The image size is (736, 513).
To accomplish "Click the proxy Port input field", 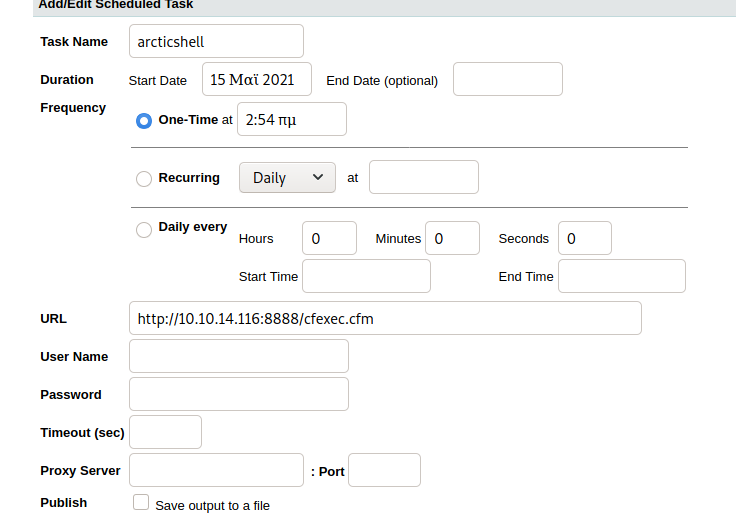I will (384, 470).
